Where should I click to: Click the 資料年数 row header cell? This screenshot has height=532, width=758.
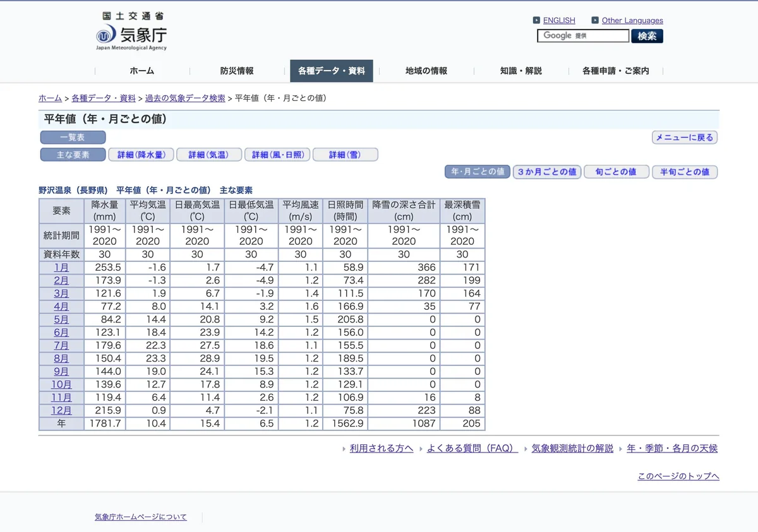click(x=61, y=254)
